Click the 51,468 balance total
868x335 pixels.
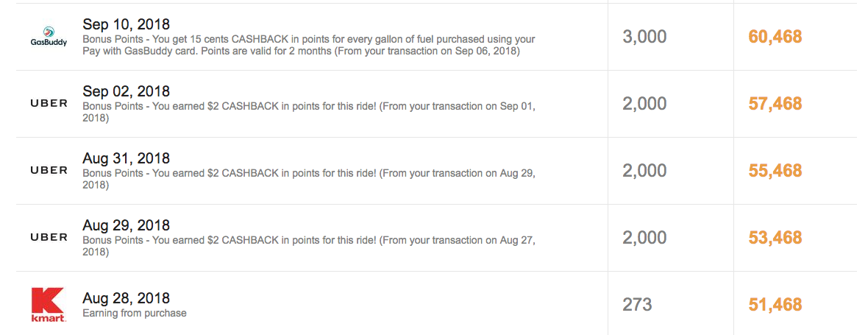[x=775, y=305]
